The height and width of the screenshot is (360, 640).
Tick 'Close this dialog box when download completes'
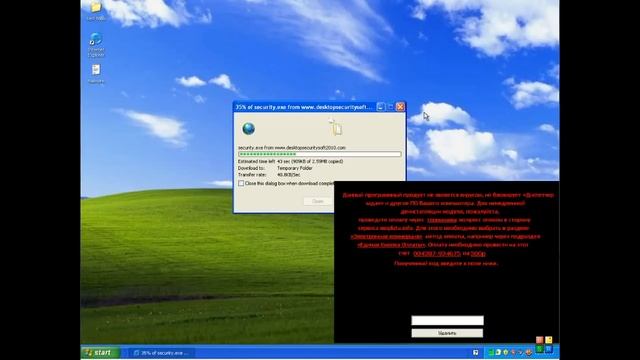pyautogui.click(x=241, y=184)
